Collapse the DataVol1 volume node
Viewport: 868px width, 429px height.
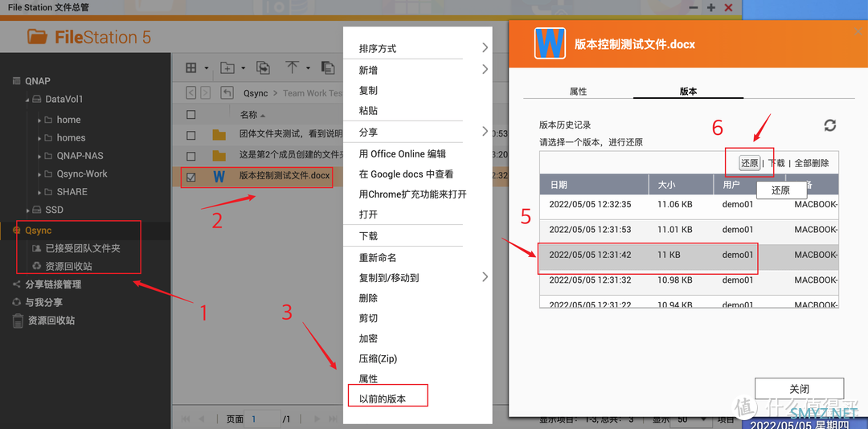[x=27, y=100]
